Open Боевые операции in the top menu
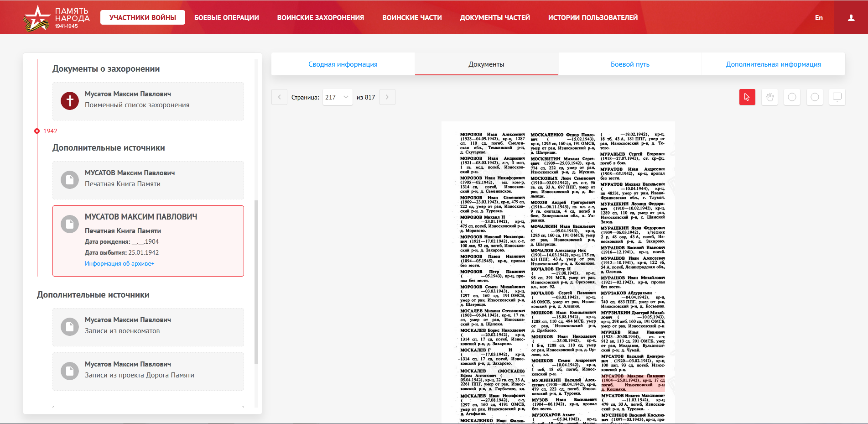 coord(226,18)
